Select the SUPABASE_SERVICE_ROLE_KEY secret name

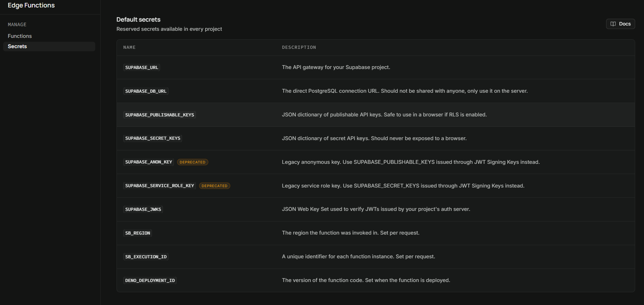coord(160,186)
